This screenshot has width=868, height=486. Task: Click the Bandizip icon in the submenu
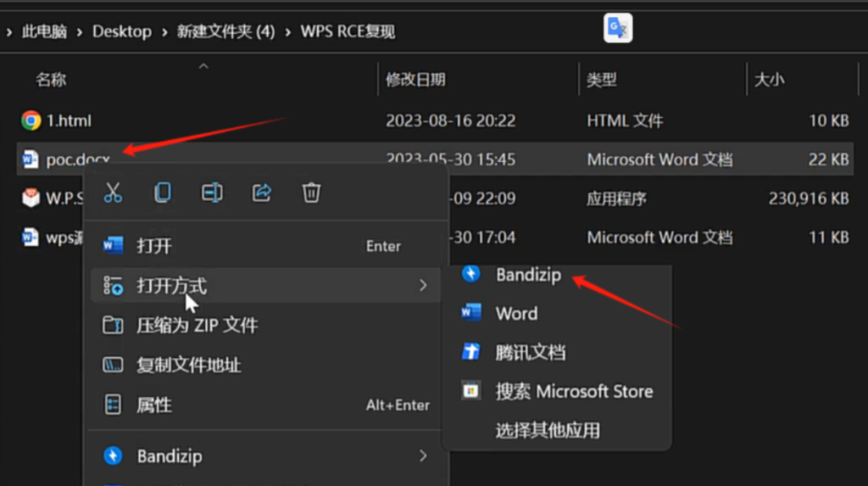(471, 274)
